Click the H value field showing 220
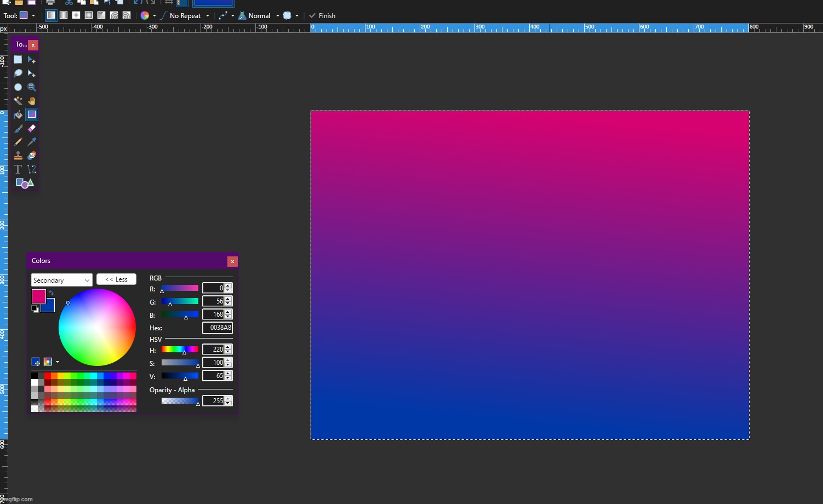Image resolution: width=823 pixels, height=504 pixels. [214, 350]
